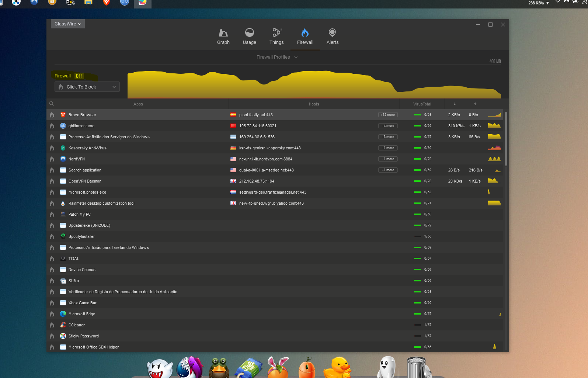Select the Firewall tab

(305, 37)
